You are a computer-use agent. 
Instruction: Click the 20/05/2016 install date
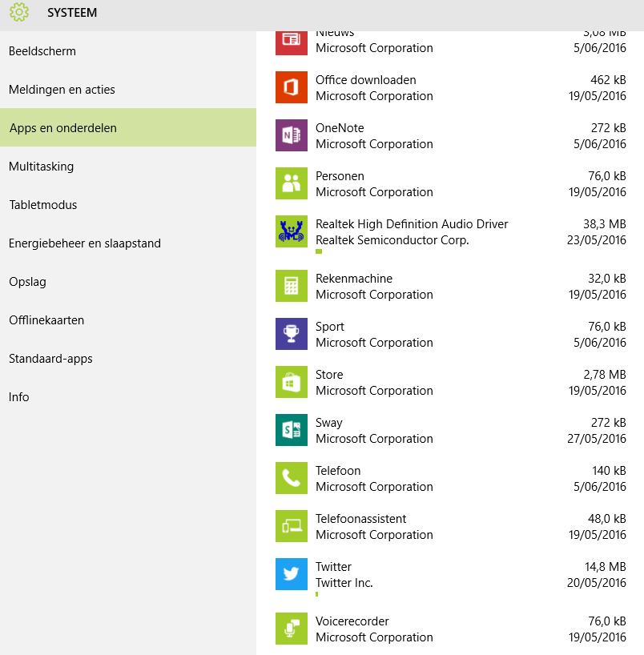tap(597, 582)
